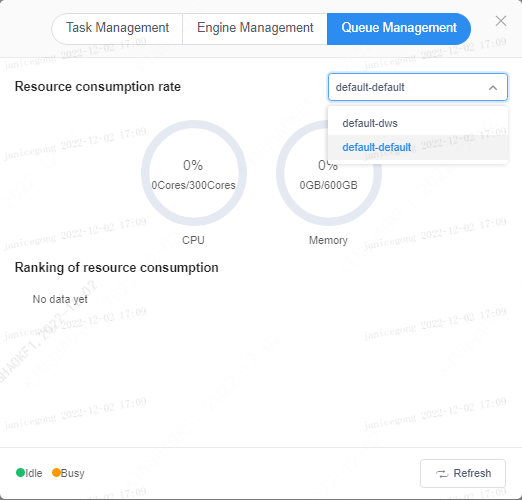Click the Ranking of resource consumption heading
The height and width of the screenshot is (500, 522).
pyautogui.click(x=116, y=268)
